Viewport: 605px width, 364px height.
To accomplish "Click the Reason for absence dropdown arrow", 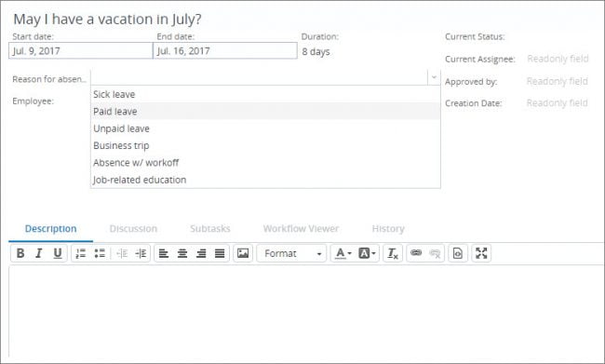I will (x=434, y=77).
